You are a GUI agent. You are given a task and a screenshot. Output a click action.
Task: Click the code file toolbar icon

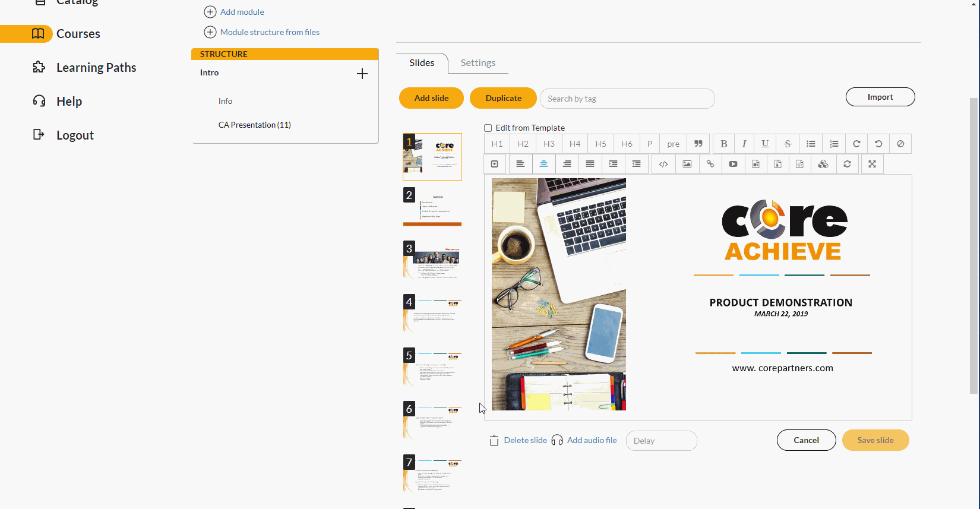point(800,164)
